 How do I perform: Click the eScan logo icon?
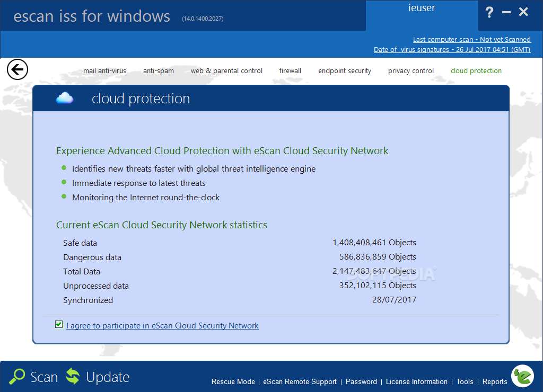522,376
